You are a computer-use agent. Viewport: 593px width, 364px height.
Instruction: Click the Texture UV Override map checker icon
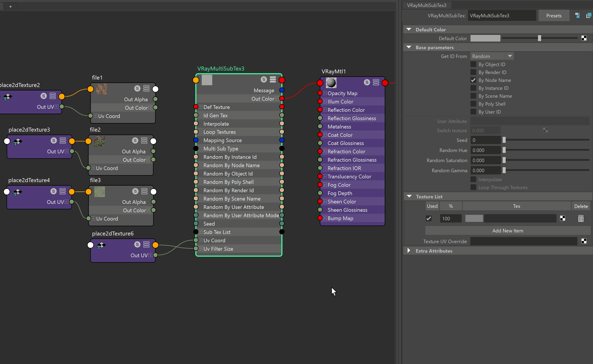click(584, 241)
